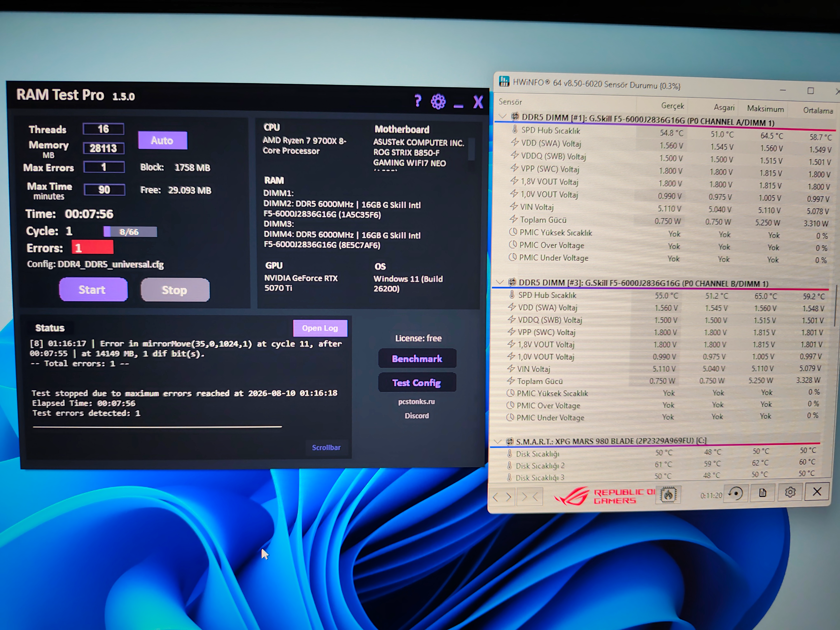Click the Gerçek column header
This screenshot has width=840, height=630.
tap(673, 106)
